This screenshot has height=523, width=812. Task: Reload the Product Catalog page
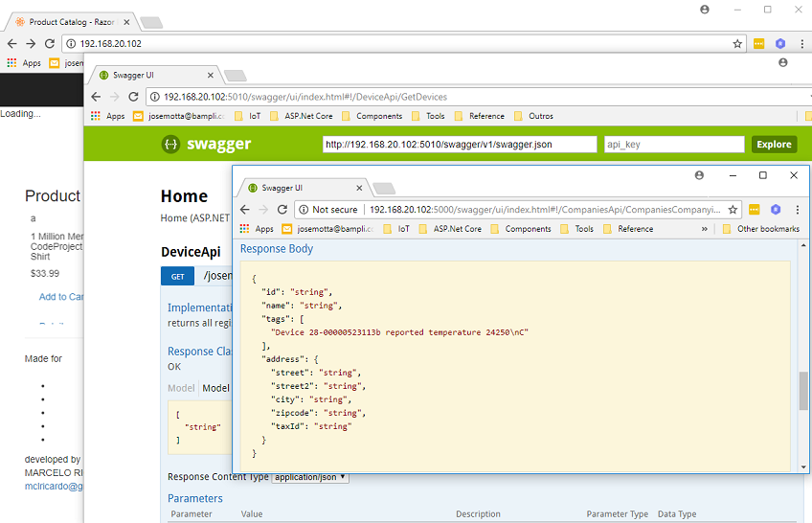(50, 43)
